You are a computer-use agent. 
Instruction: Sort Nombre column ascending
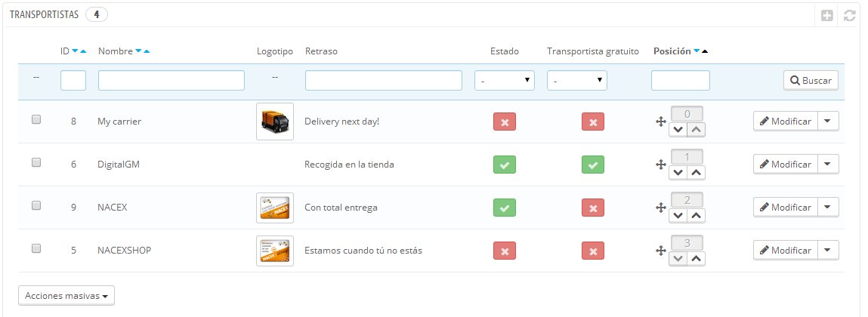point(147,51)
